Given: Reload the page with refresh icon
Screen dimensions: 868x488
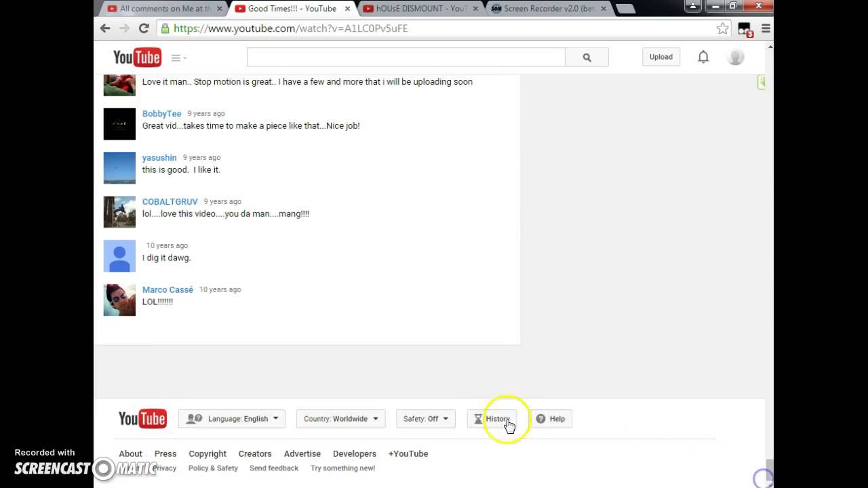Looking at the screenshot, I should click(144, 28).
